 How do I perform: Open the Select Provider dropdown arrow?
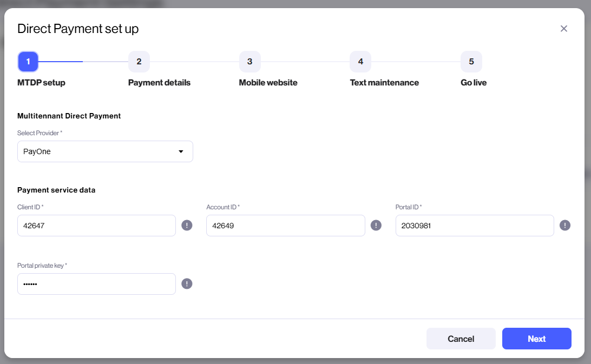tap(181, 151)
